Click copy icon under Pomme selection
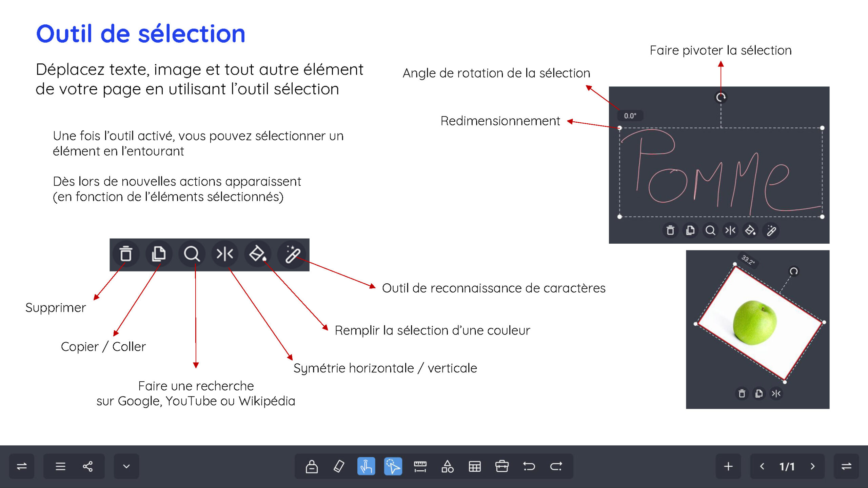The image size is (868, 488). [690, 230]
